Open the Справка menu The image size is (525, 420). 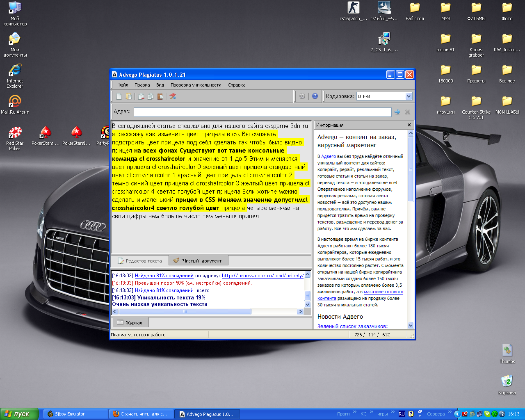coord(237,85)
